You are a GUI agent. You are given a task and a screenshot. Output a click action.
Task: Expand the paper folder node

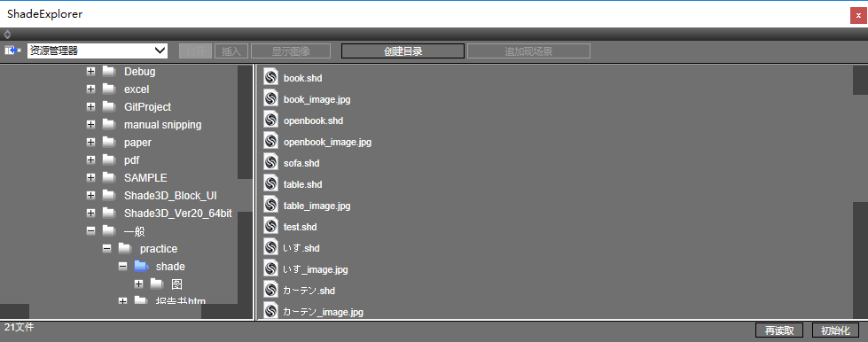90,143
